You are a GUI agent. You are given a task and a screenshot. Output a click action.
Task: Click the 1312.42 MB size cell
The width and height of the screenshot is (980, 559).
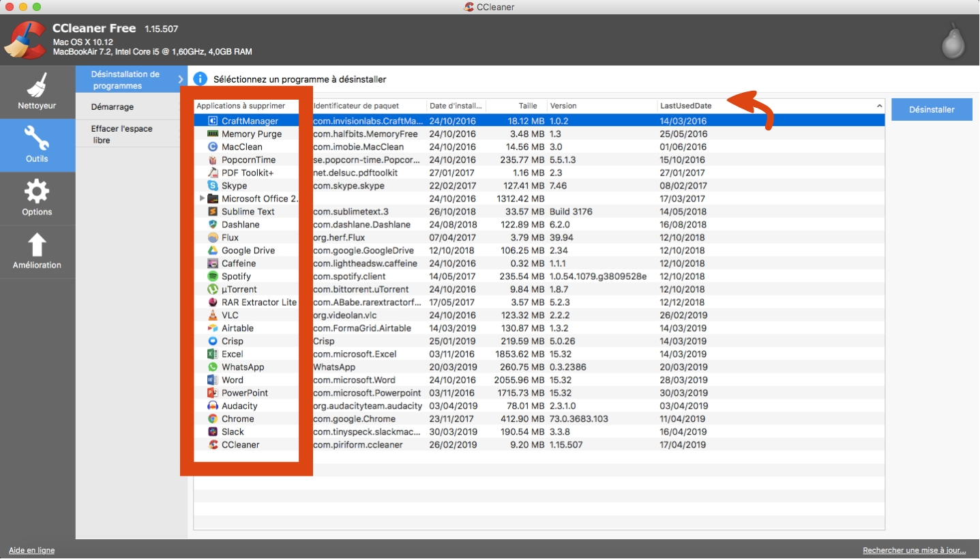click(520, 199)
